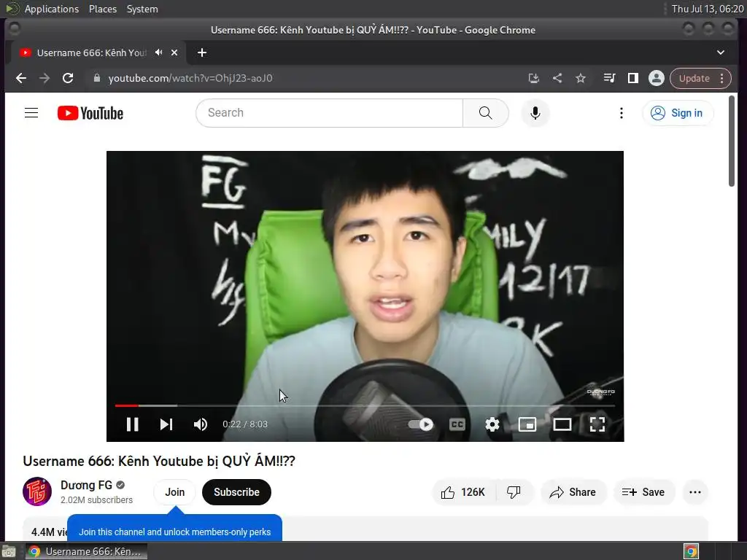The image size is (747, 560).
Task: Skip to the next video
Action: 166,424
